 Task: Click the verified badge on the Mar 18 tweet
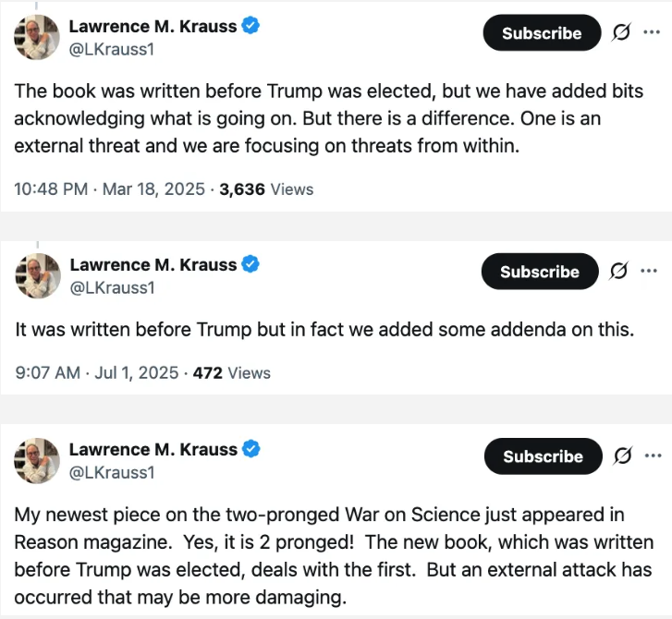coord(250,26)
